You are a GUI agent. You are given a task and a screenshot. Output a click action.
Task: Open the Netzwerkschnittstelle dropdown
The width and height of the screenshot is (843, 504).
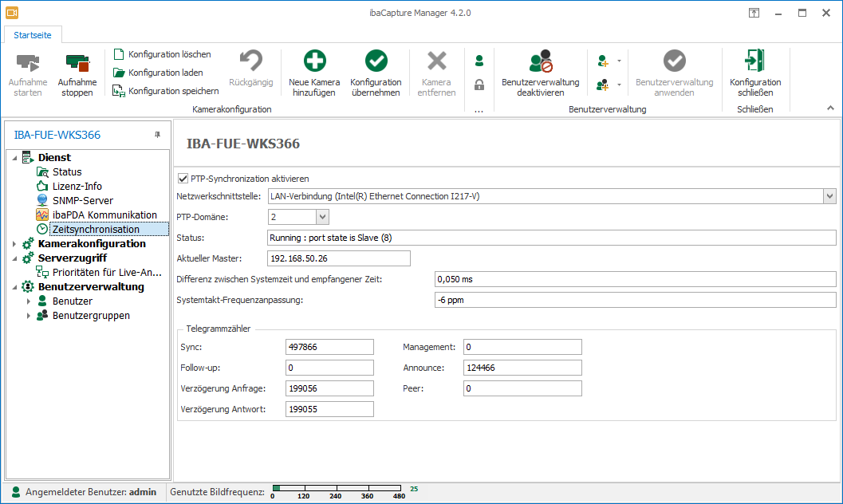point(829,196)
